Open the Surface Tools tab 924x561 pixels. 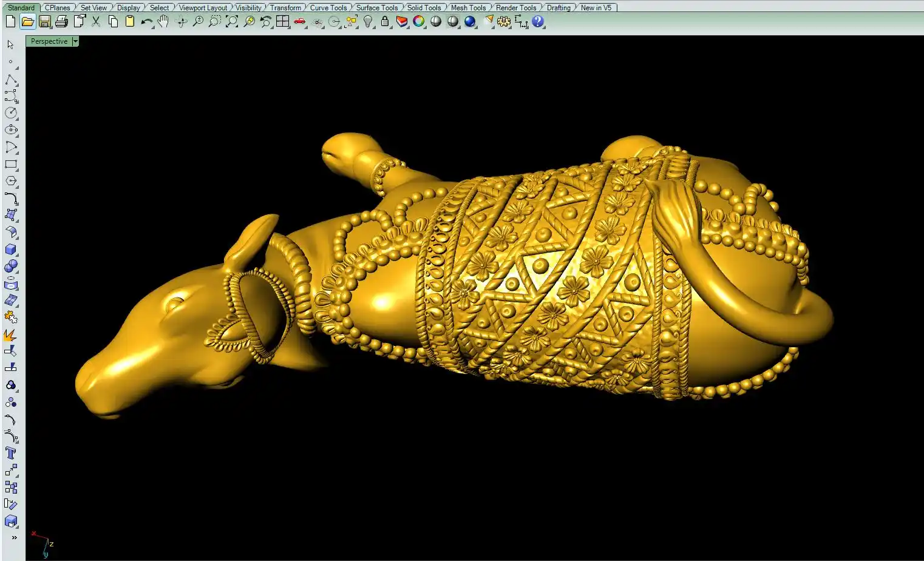(376, 8)
